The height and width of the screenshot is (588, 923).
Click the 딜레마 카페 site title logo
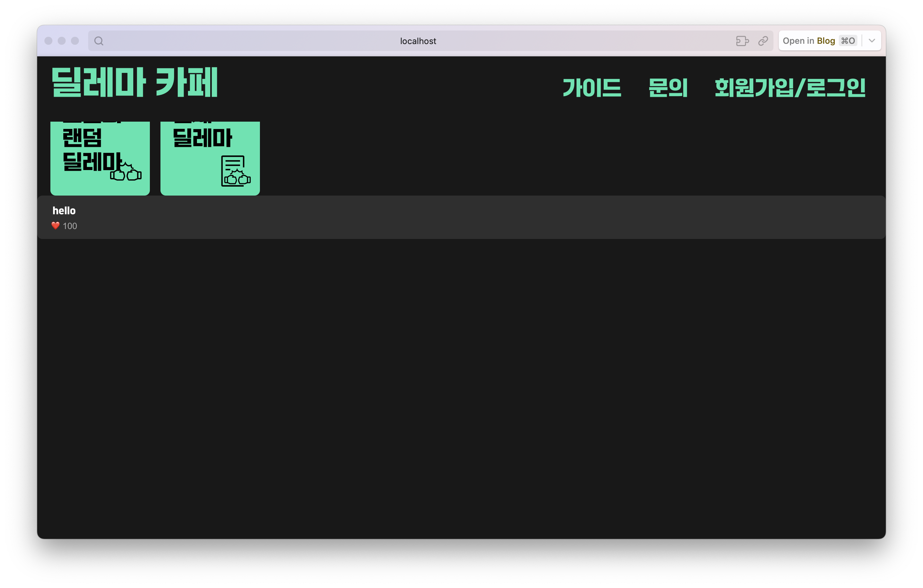click(x=135, y=82)
